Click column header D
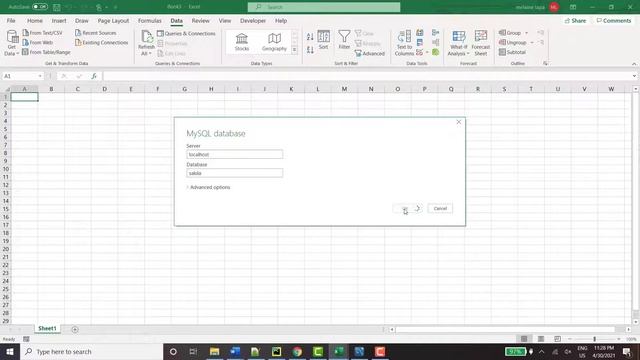640x360 pixels. tap(104, 89)
